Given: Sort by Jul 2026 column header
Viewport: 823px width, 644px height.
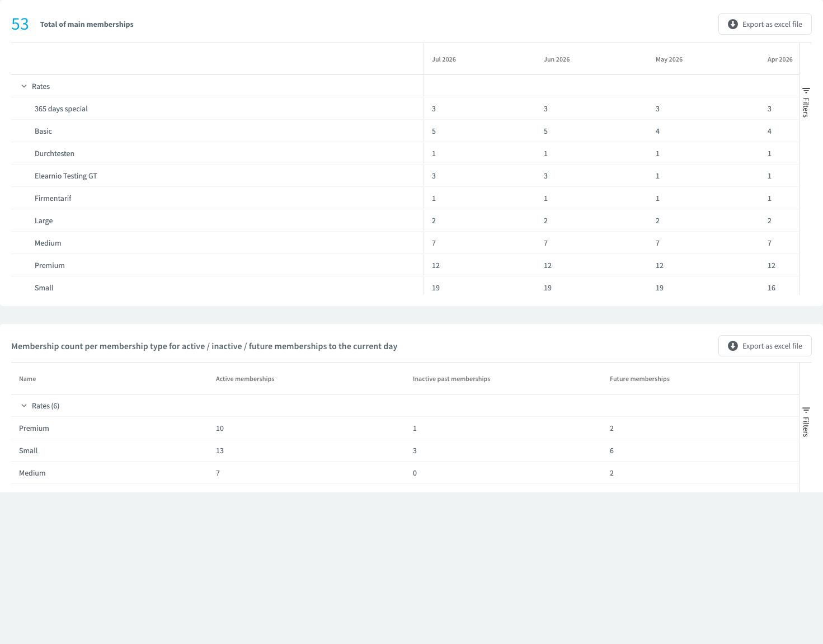Looking at the screenshot, I should (444, 59).
